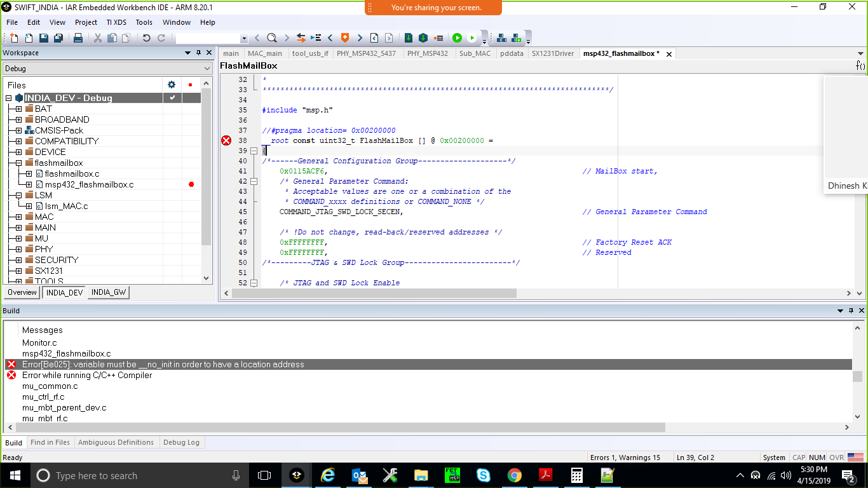Collapse the code fold at line 39

[254, 151]
